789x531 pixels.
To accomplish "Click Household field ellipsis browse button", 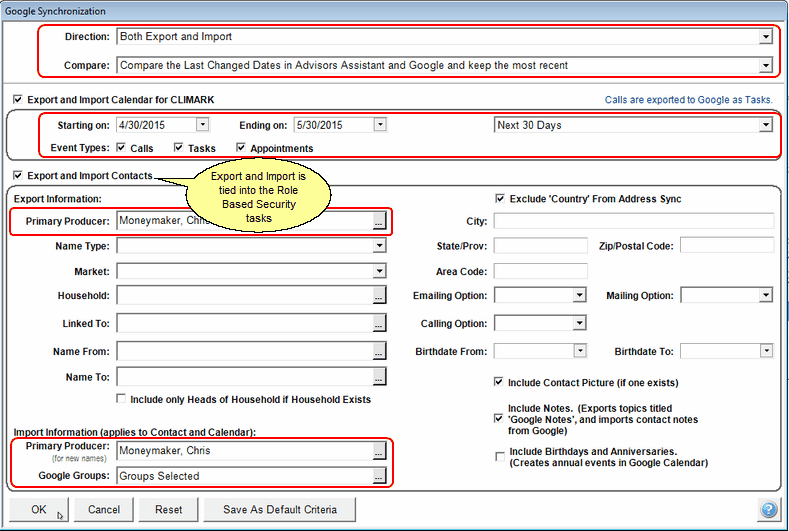I will pyautogui.click(x=379, y=296).
